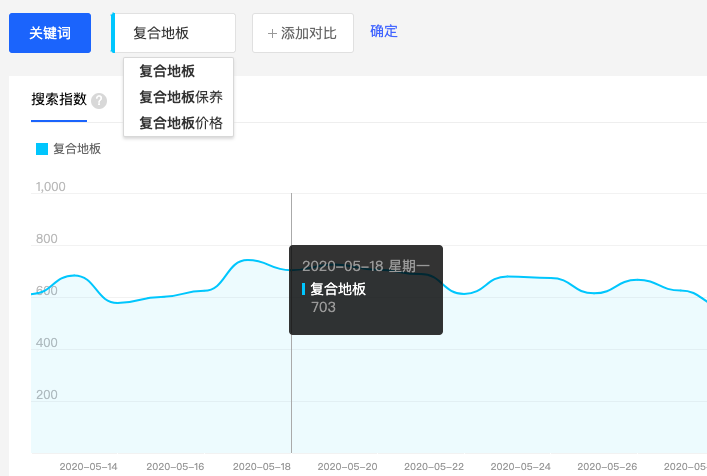Click the 2020-05-24 date on x-axis
The height and width of the screenshot is (476, 707).
(522, 466)
